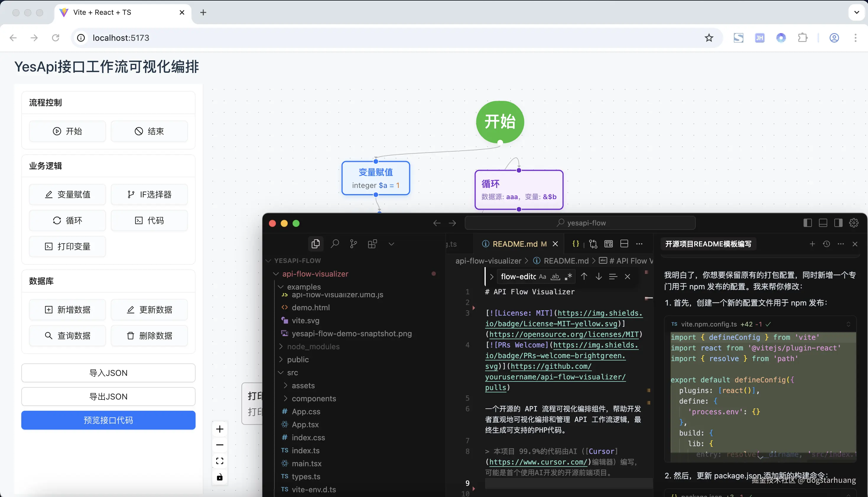868x497 pixels.
Task: Click the Search icon in editor sidebar
Action: coord(335,244)
